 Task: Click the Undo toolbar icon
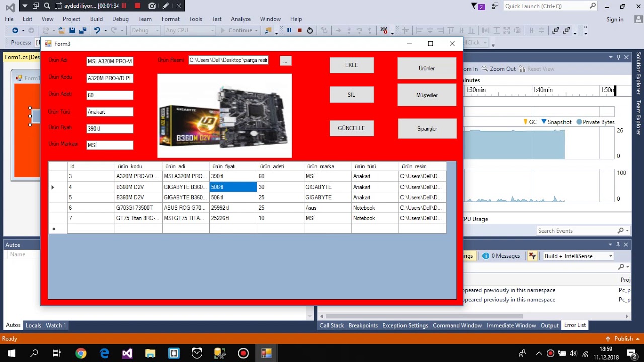pyautogui.click(x=97, y=30)
